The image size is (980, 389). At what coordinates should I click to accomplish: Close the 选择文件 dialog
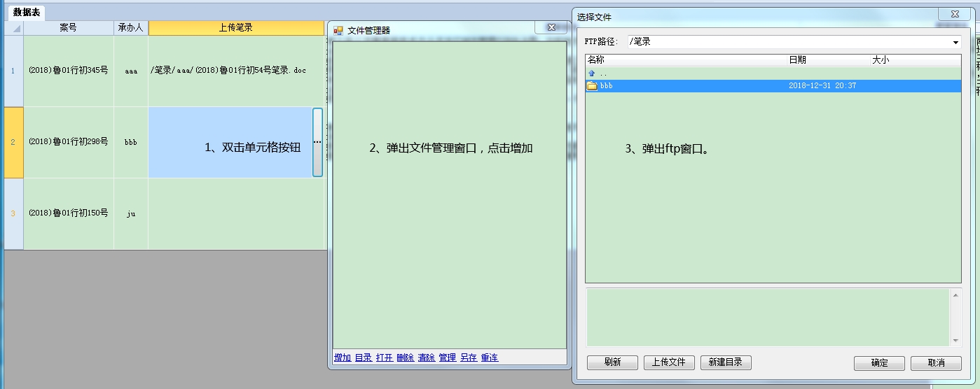coord(955,13)
